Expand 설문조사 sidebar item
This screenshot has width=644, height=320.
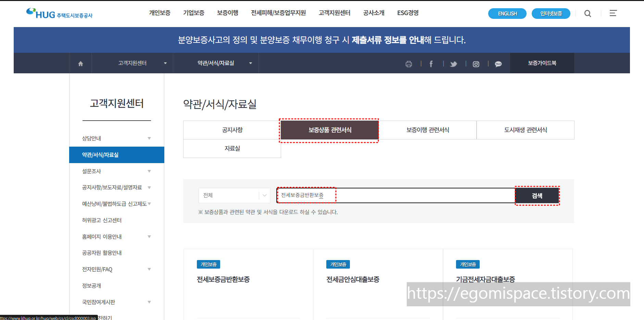pyautogui.click(x=116, y=171)
